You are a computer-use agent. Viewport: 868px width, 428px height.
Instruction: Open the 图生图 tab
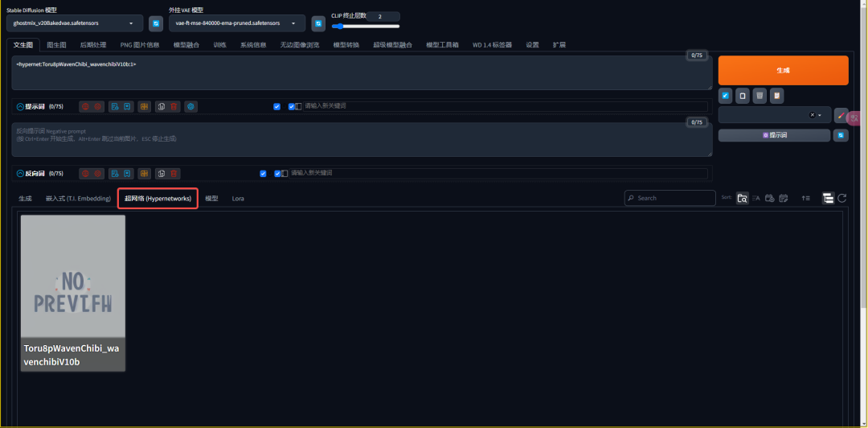click(56, 45)
